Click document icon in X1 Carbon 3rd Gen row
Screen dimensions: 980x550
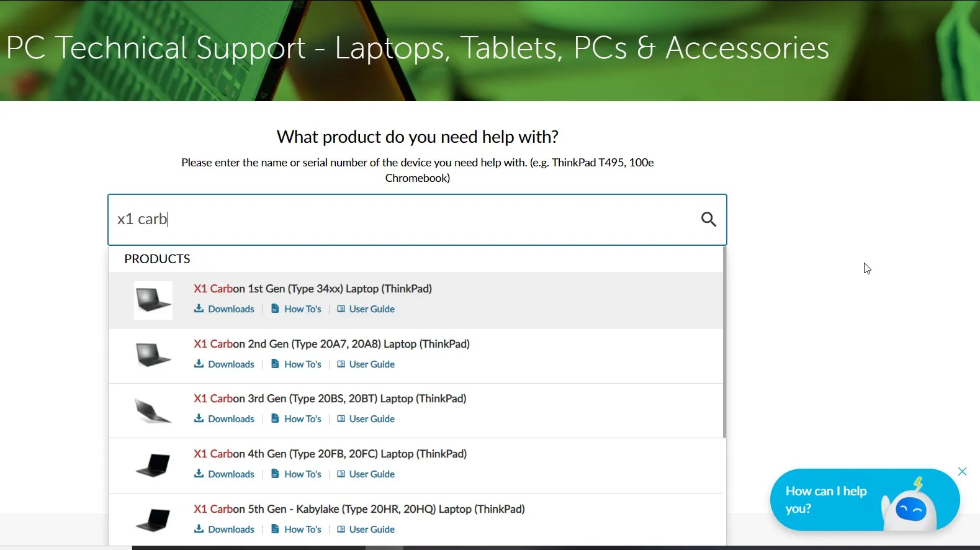[275, 418]
